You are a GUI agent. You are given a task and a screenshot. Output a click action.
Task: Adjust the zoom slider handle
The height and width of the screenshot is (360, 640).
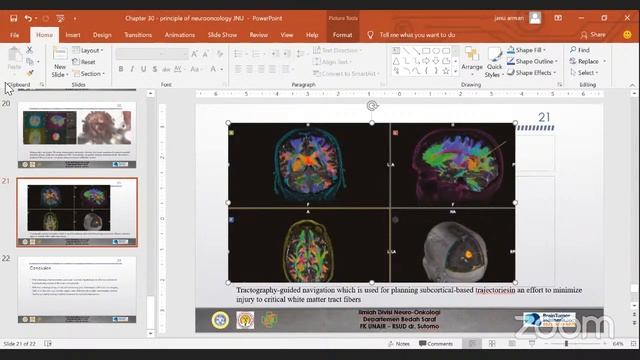point(566,344)
